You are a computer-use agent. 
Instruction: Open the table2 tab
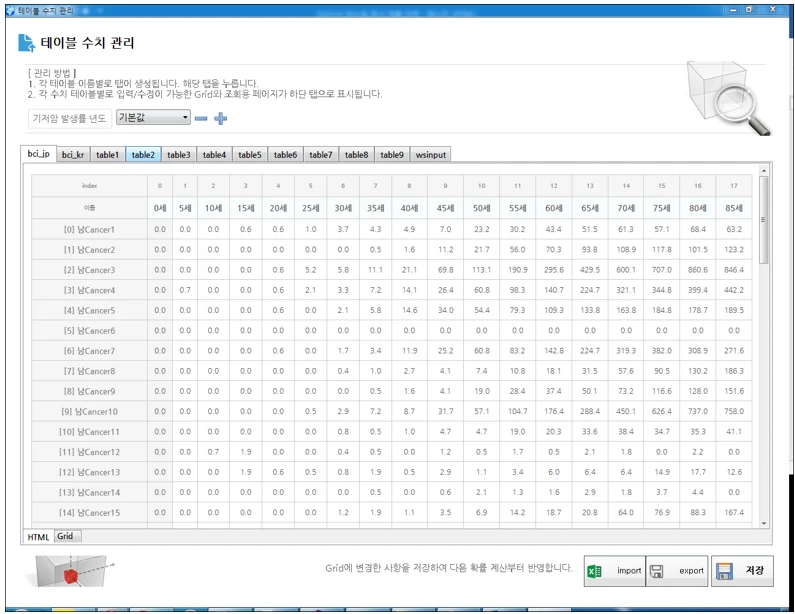pos(143,155)
